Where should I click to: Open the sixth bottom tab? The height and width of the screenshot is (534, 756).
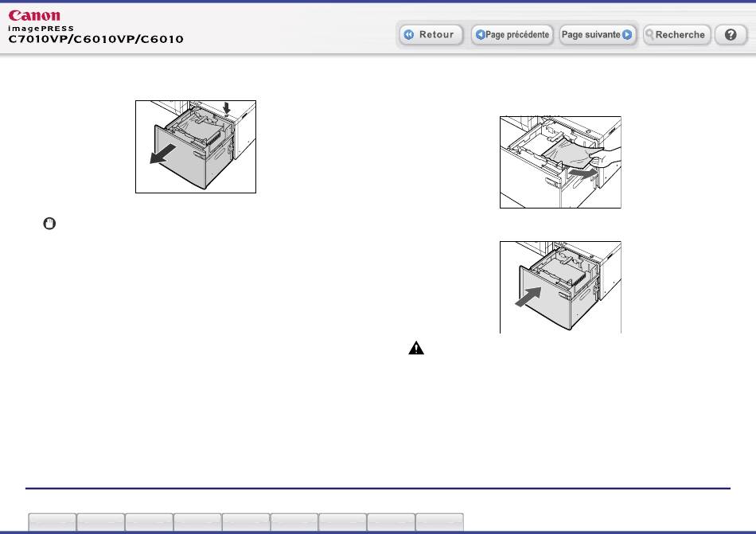[294, 522]
